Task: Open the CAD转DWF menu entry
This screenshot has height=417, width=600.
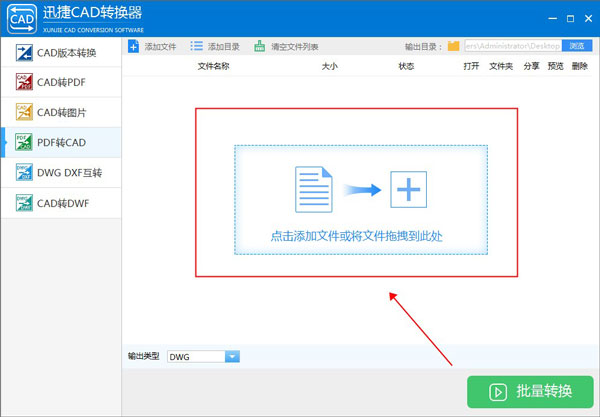Action: coord(61,203)
